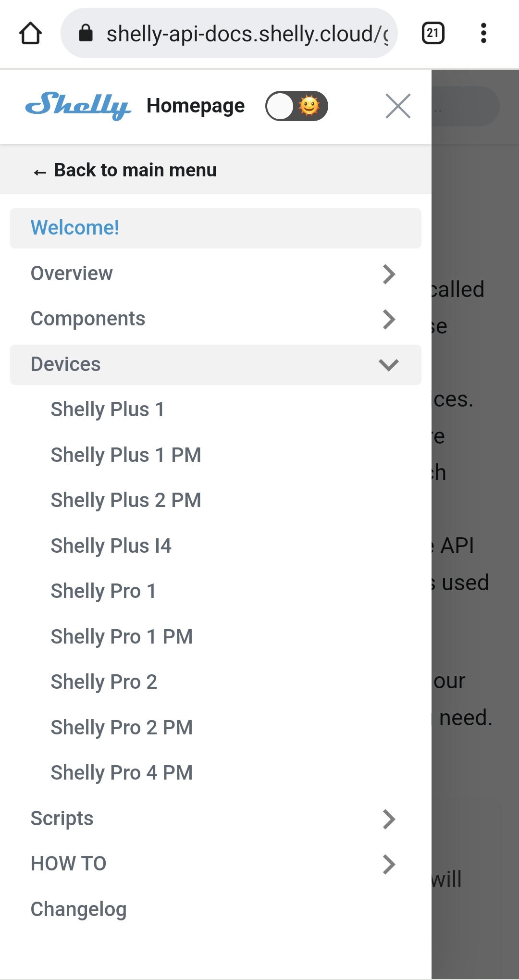Expand the HOW TO section chevron
The image size is (519, 980).
(x=389, y=864)
